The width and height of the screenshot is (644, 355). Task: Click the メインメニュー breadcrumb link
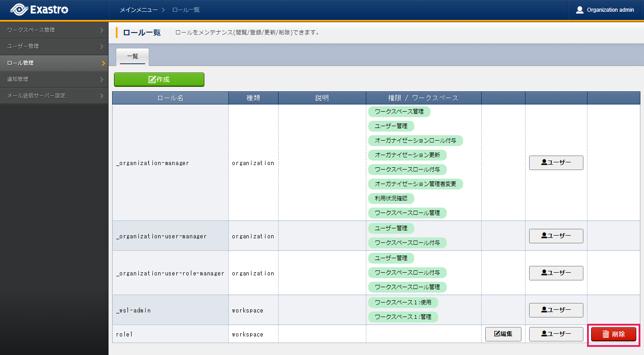138,10
